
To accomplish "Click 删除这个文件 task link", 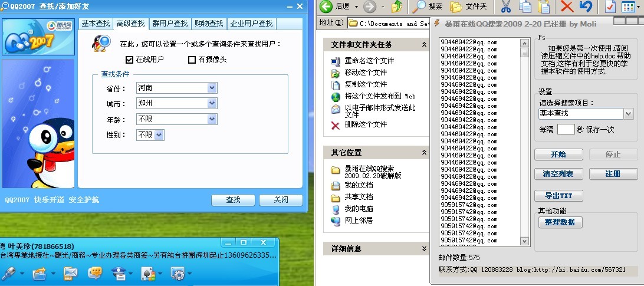I will [x=366, y=124].
